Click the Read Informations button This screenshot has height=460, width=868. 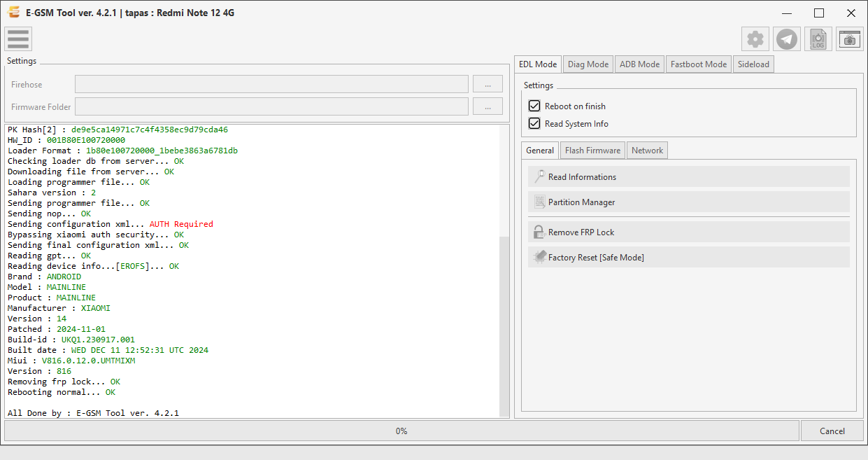[x=689, y=176]
